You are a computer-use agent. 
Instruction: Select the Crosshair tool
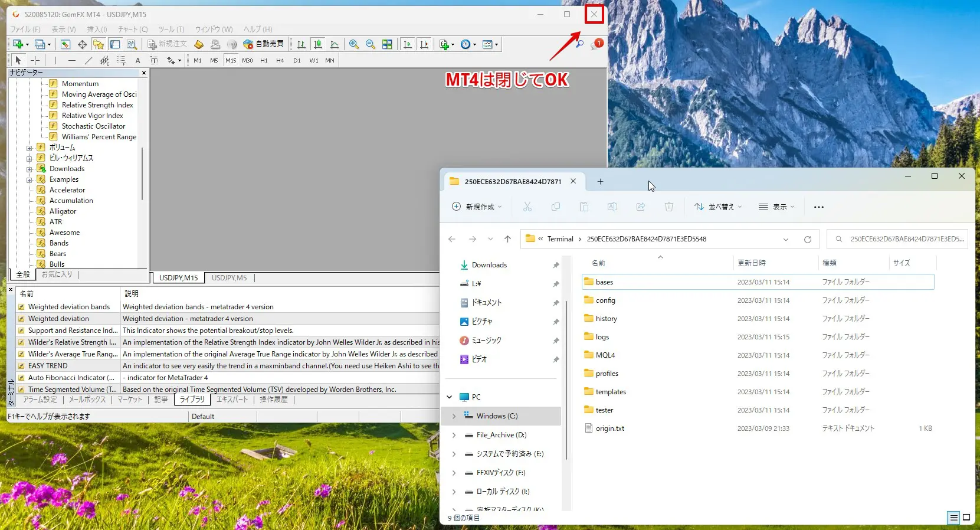pyautogui.click(x=35, y=60)
